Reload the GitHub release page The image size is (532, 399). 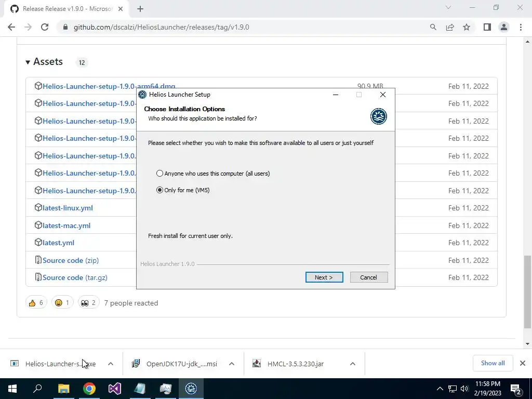45,27
